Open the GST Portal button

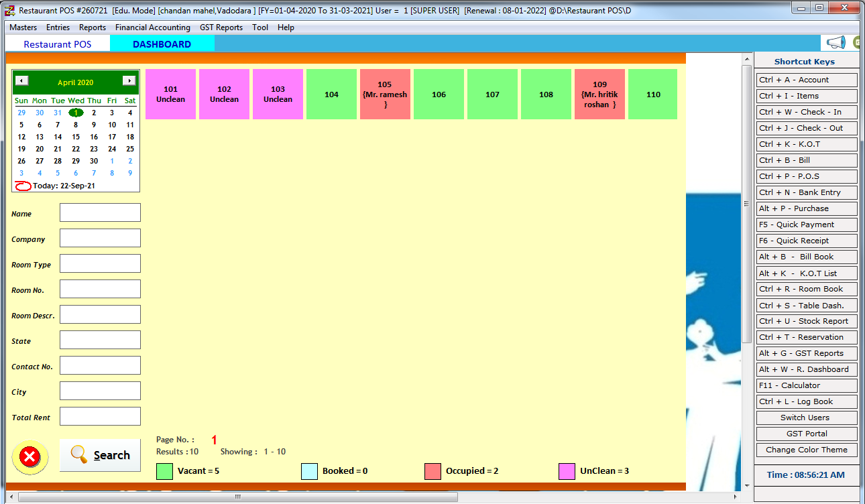(x=807, y=434)
